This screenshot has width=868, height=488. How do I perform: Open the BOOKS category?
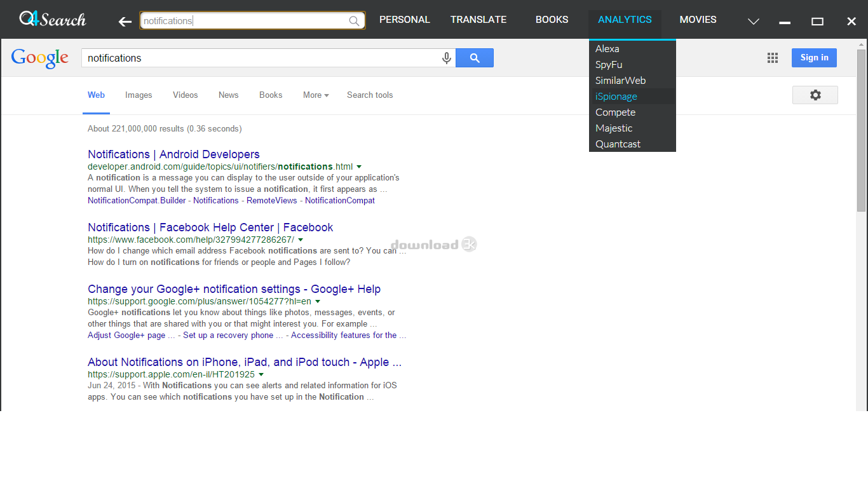[x=552, y=20]
